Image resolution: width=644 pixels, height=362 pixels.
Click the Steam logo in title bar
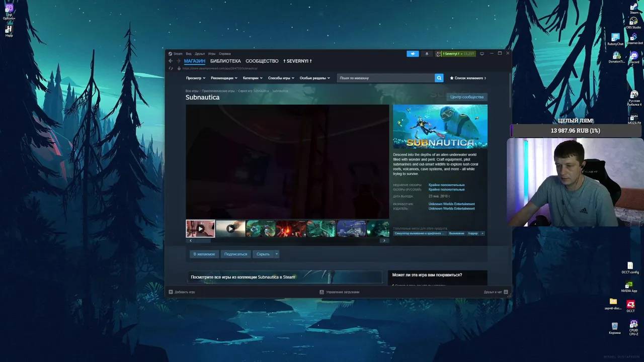point(170,54)
